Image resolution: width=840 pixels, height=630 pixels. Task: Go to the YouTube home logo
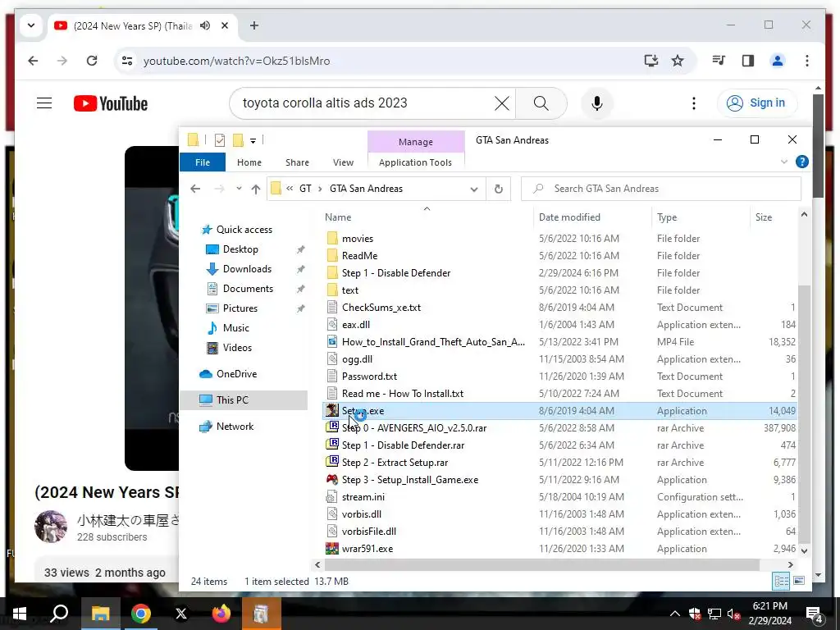pos(111,103)
